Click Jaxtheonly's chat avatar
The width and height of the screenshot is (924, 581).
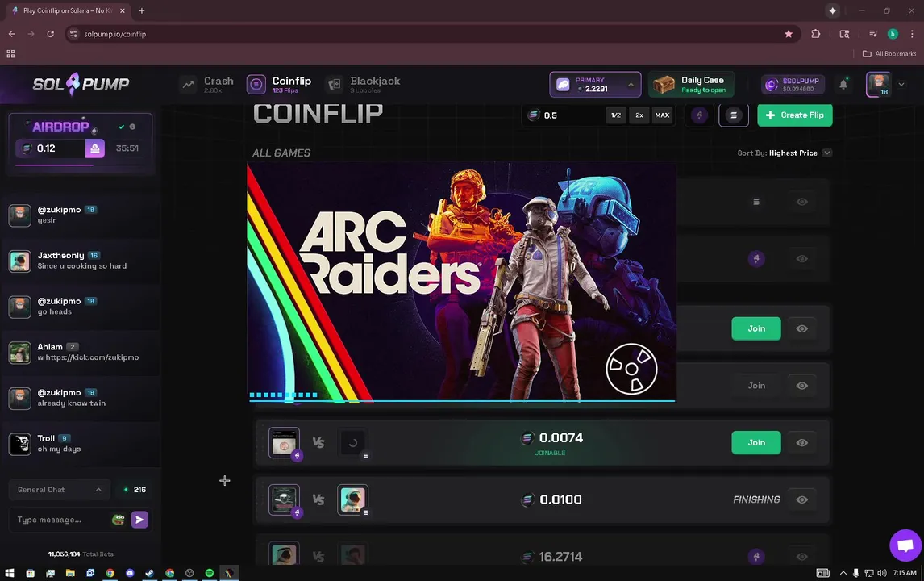pos(19,261)
